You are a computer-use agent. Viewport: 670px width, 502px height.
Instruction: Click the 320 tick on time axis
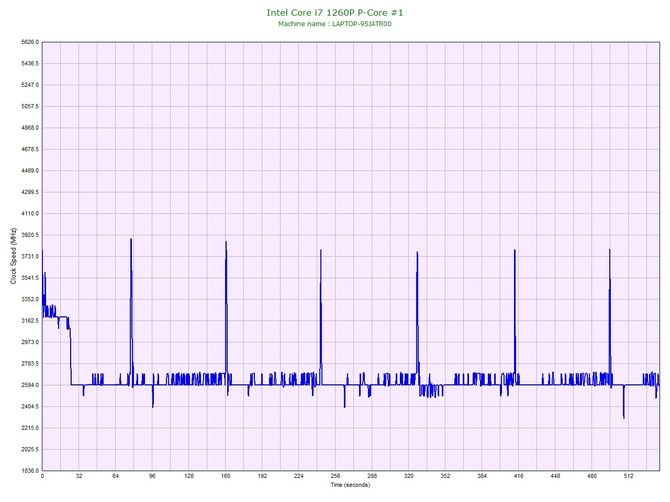[409, 476]
